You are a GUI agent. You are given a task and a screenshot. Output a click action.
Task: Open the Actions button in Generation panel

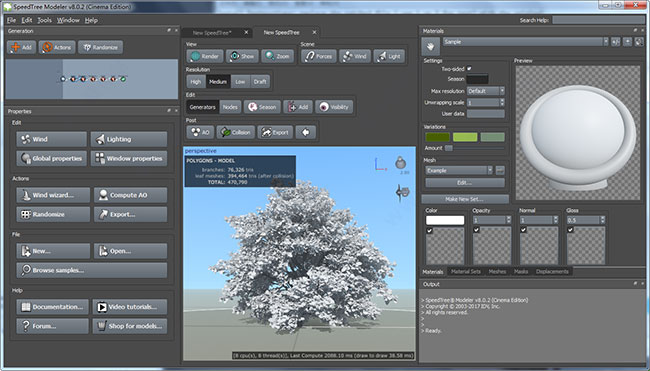(x=57, y=47)
